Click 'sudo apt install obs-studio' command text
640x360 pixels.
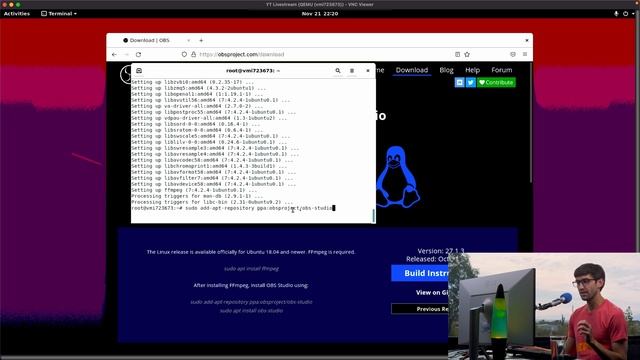click(x=251, y=311)
